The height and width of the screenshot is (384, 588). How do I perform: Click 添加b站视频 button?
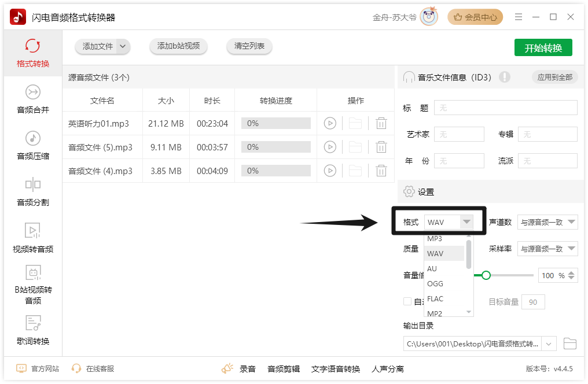point(178,46)
